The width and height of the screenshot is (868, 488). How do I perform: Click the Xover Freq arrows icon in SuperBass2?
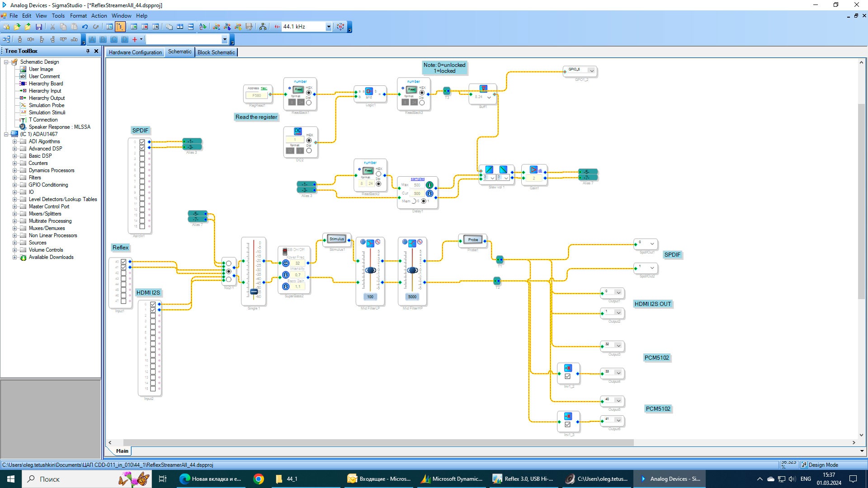click(286, 263)
